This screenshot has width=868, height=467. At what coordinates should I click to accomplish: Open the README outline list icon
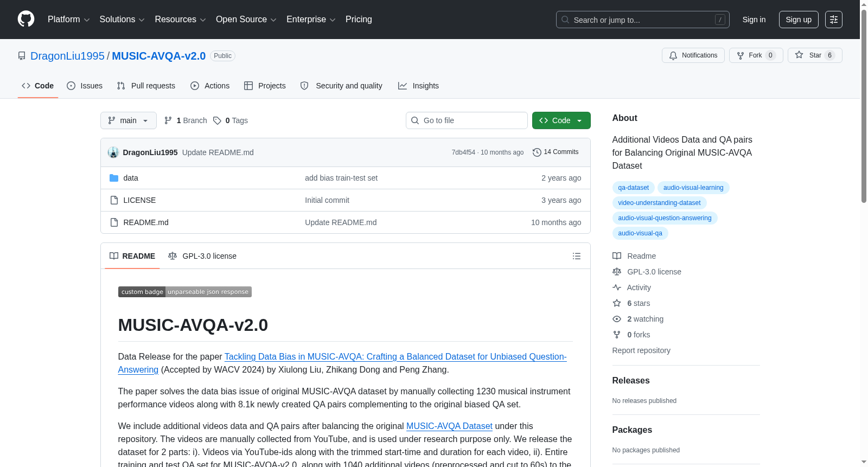pos(577,256)
